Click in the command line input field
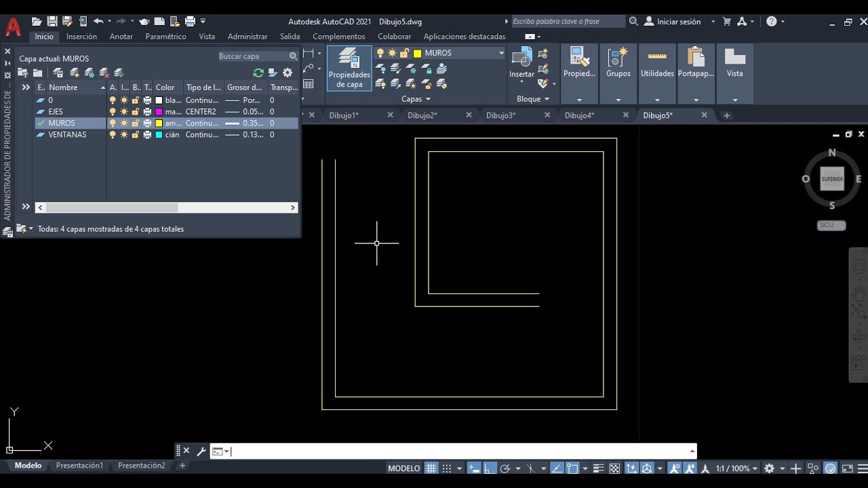This screenshot has height=488, width=868. [x=460, y=451]
